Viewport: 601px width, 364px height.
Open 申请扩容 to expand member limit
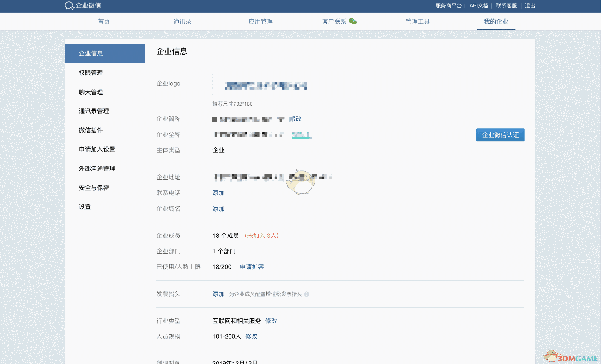point(252,266)
